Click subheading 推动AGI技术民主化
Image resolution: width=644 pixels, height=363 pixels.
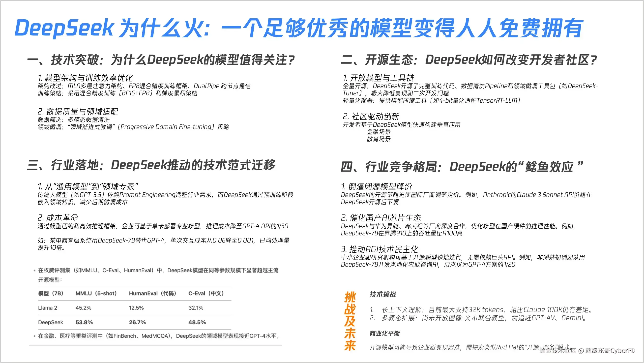coord(379,249)
